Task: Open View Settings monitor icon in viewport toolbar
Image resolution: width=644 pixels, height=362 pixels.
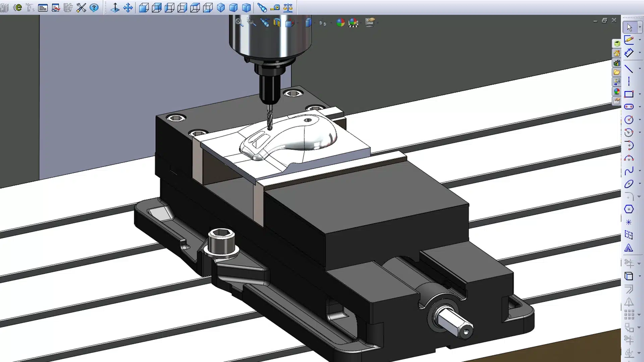Action: click(x=370, y=22)
